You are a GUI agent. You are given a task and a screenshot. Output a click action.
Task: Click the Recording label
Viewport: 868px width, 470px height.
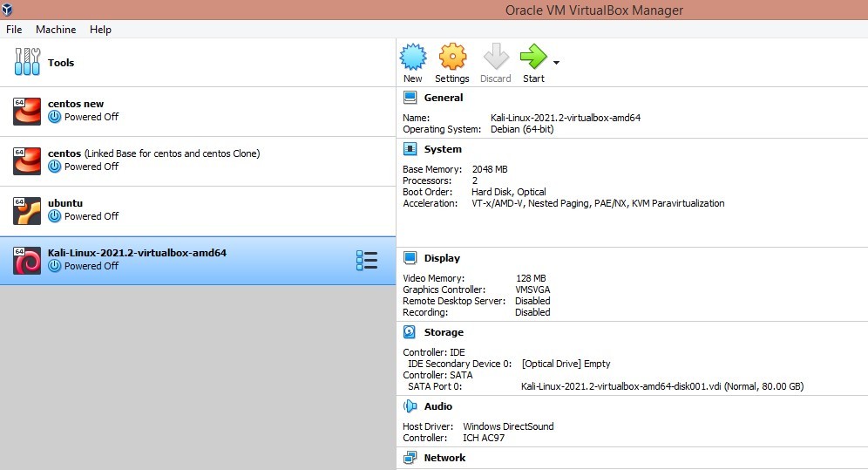(425, 312)
